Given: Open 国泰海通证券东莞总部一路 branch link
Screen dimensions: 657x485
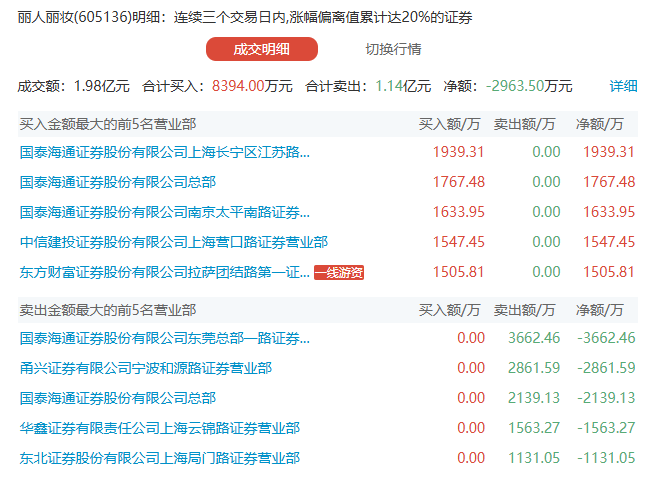Looking at the screenshot, I should point(165,338).
